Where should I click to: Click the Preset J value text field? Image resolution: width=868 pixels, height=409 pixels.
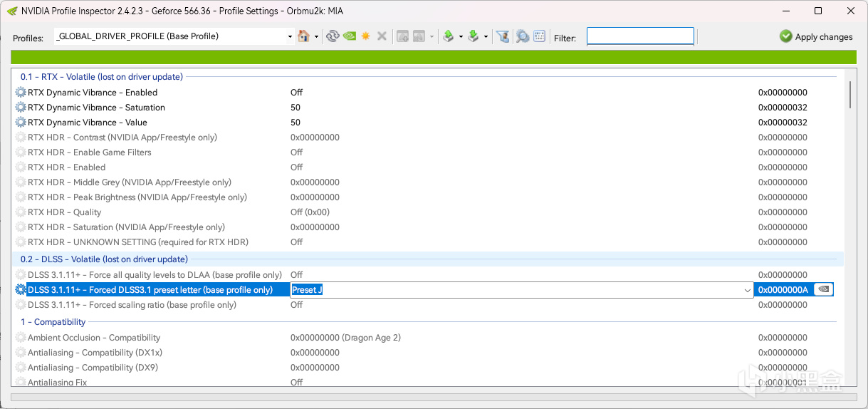516,290
